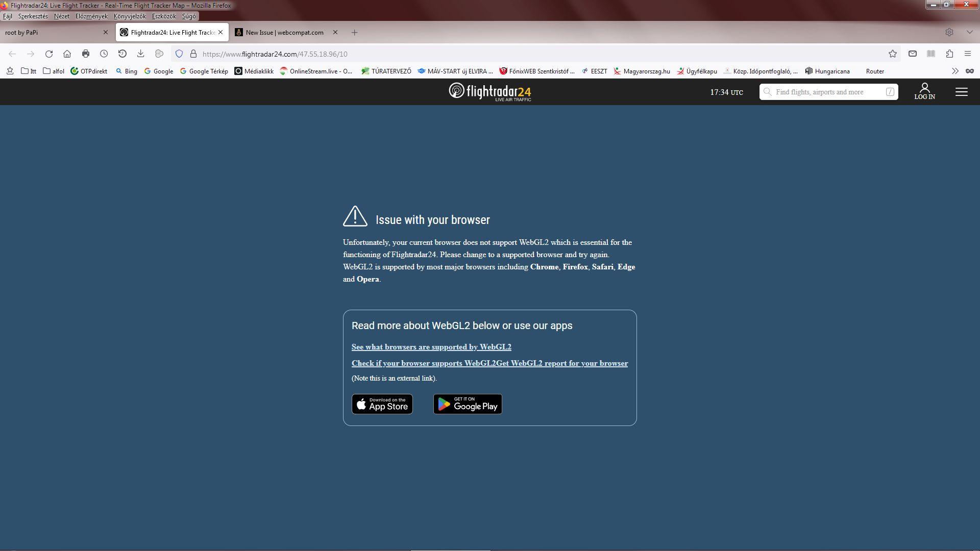The image size is (980, 551).
Task: Open the Flightradar24 hamburger menu
Action: point(962,92)
